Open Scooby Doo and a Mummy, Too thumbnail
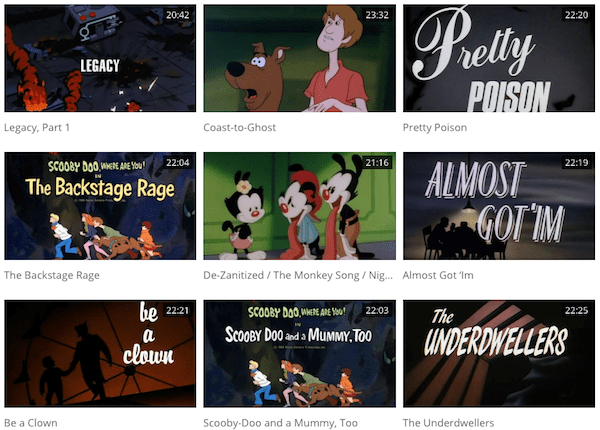The width and height of the screenshot is (600, 430). (x=300, y=353)
